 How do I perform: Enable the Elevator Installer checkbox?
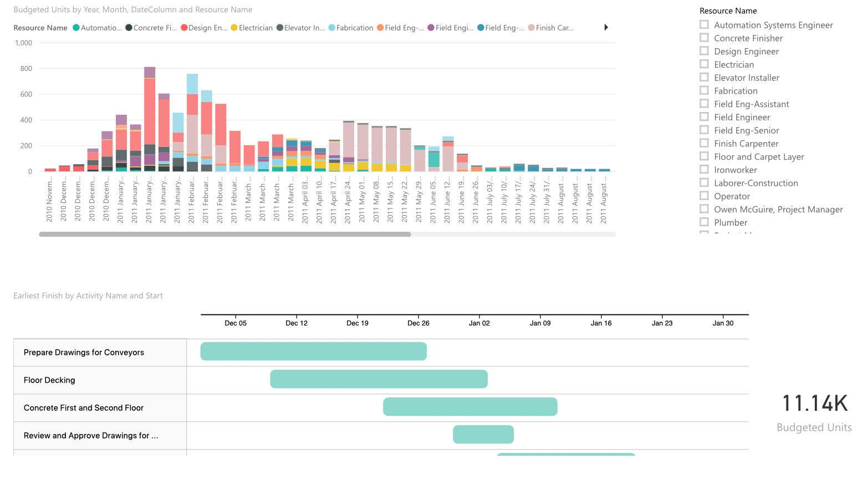(x=704, y=77)
